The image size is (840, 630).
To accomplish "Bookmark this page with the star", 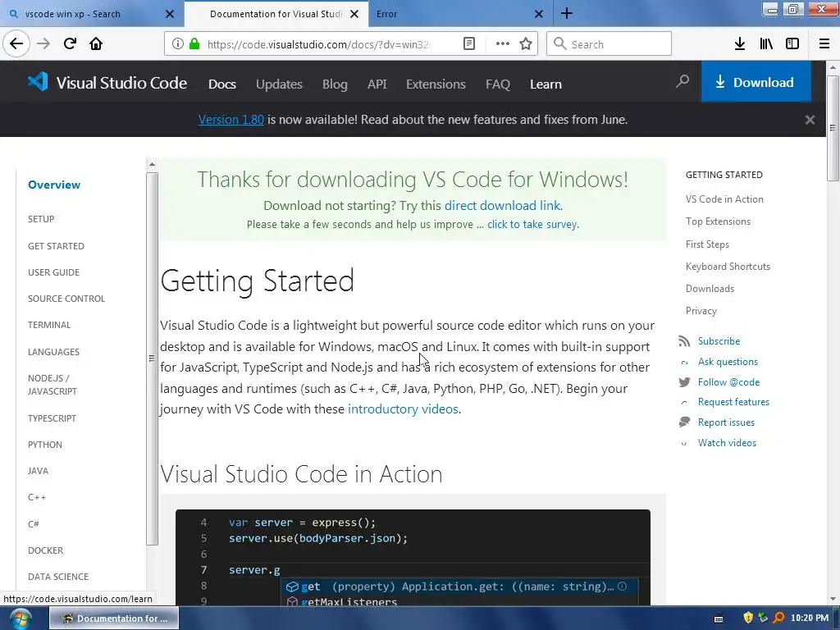I will point(526,44).
